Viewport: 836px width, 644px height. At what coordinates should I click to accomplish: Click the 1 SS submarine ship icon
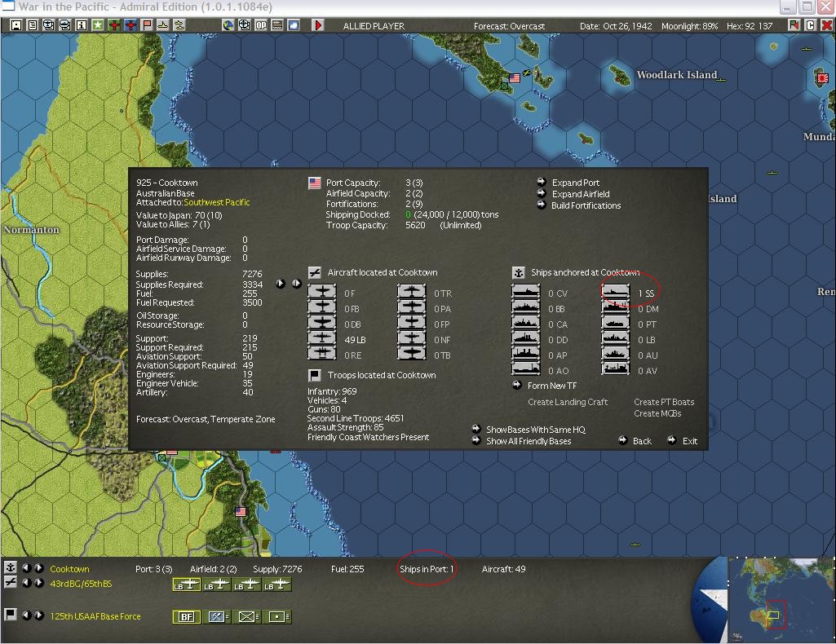tap(615, 293)
